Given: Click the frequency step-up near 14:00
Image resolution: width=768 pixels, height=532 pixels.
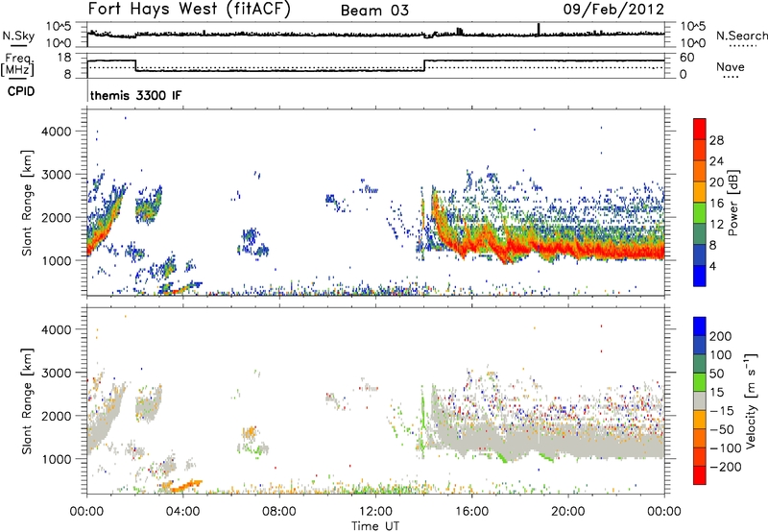Looking at the screenshot, I should [424, 65].
